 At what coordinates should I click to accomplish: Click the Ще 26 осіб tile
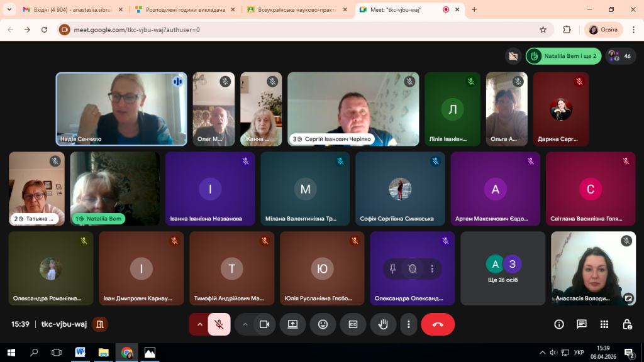(502, 268)
